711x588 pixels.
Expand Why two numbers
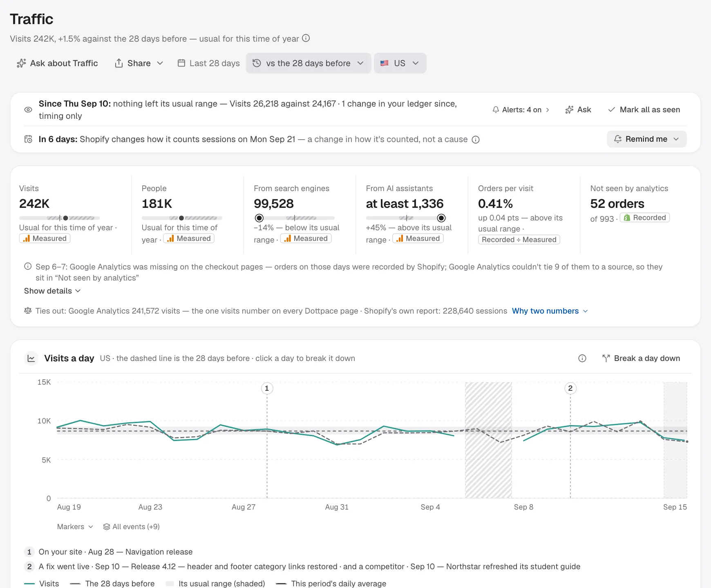point(550,311)
